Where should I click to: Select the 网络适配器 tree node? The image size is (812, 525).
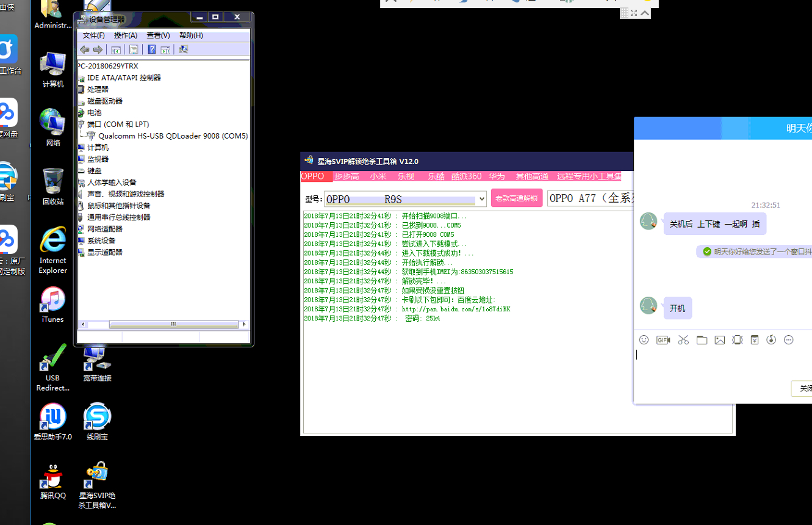[x=105, y=228]
